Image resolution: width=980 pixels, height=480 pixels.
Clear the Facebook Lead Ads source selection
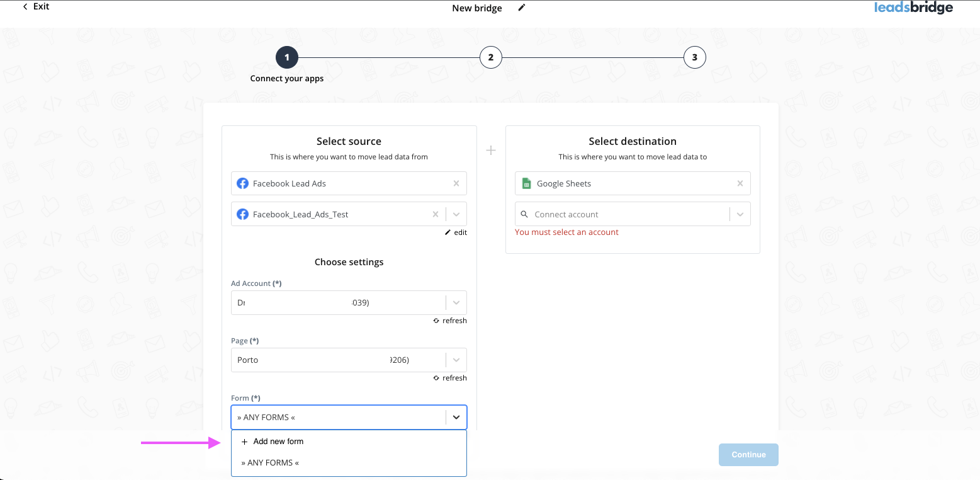point(456,184)
